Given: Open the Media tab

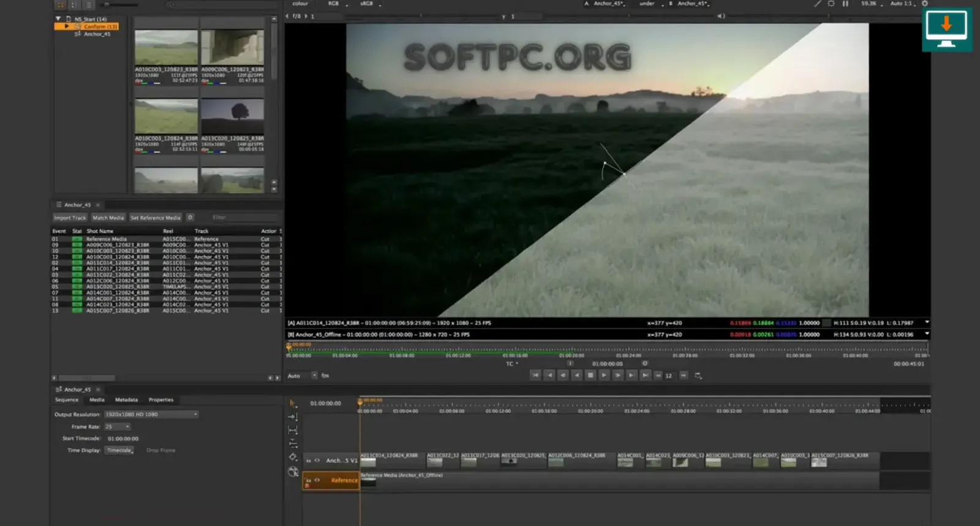Looking at the screenshot, I should click(97, 400).
